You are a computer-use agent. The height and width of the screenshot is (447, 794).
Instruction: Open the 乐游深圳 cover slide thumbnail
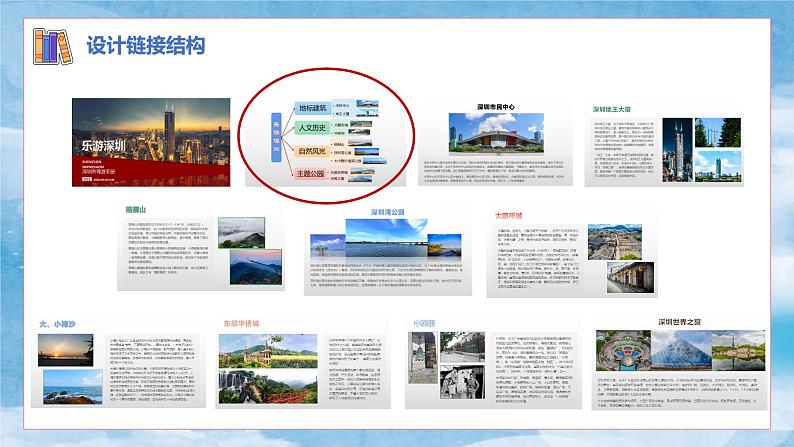tap(151, 142)
